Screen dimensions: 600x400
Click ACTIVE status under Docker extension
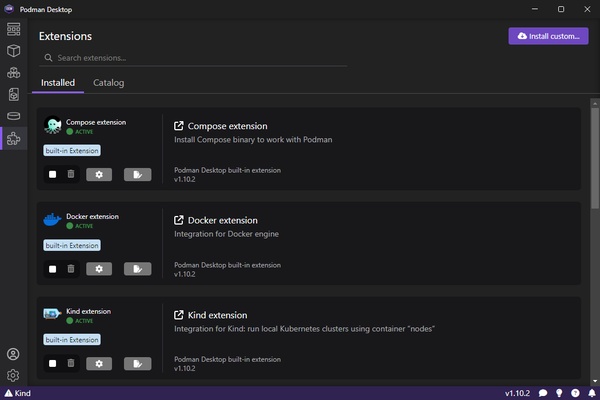80,226
